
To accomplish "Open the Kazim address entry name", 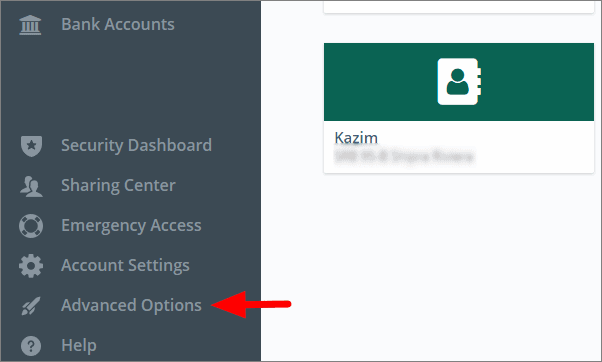I will [x=356, y=138].
